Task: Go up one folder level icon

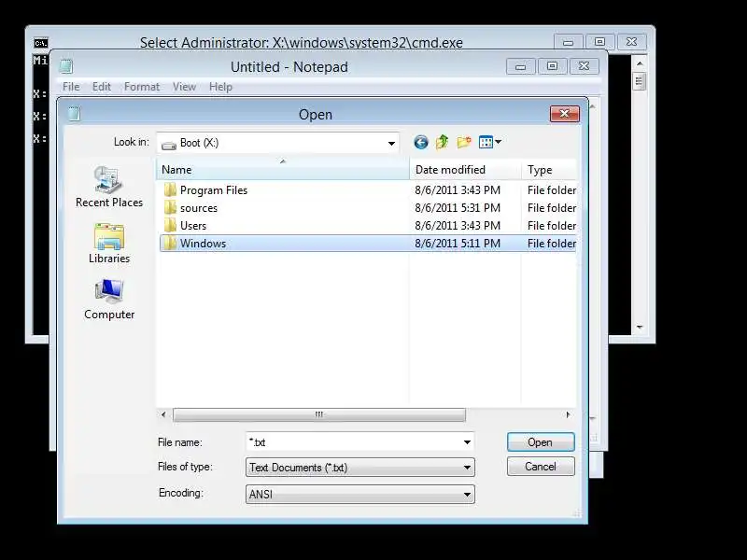Action: point(442,142)
